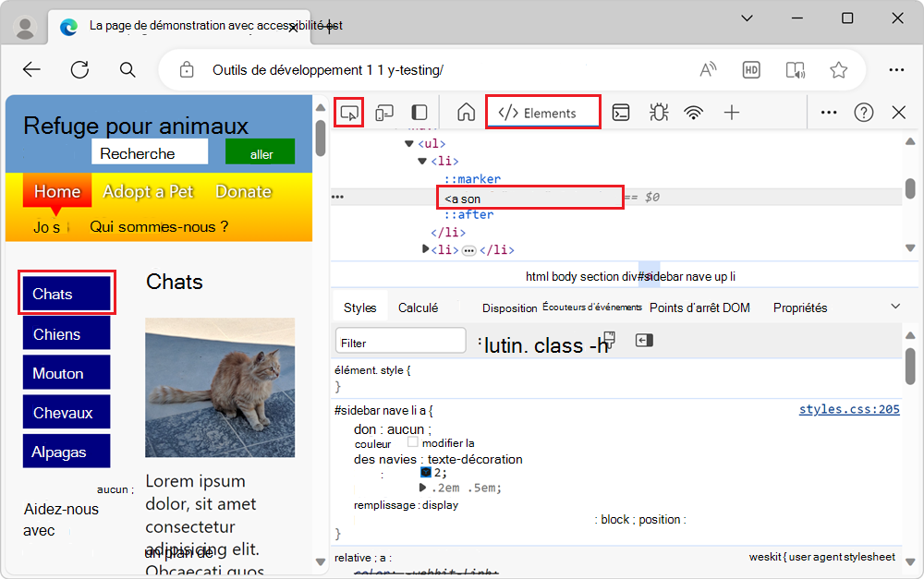Close the DevTools panel

899,112
